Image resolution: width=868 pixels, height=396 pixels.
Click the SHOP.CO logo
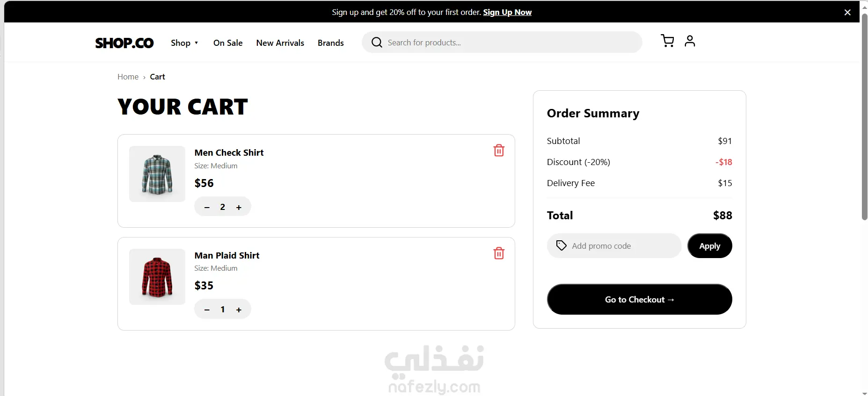point(124,43)
